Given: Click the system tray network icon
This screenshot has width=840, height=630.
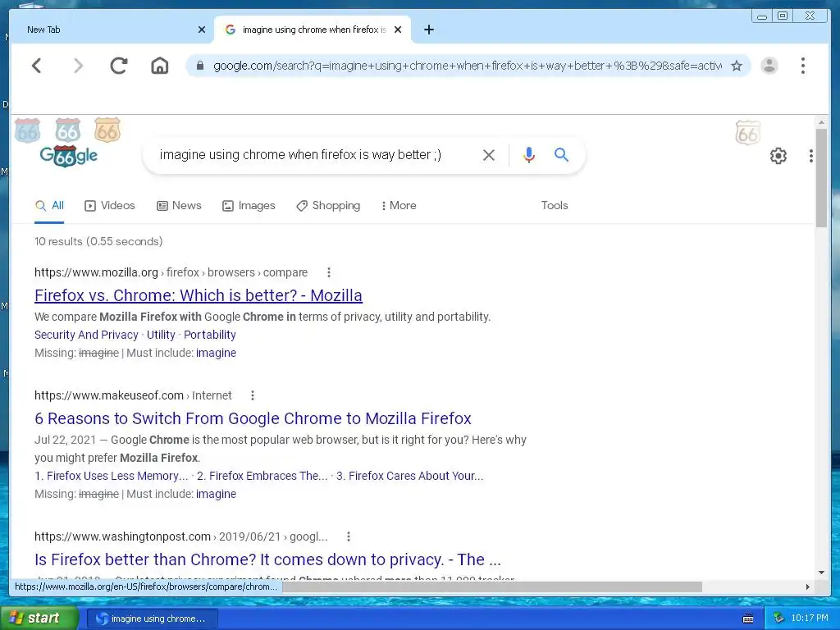Looking at the screenshot, I should (x=778, y=619).
